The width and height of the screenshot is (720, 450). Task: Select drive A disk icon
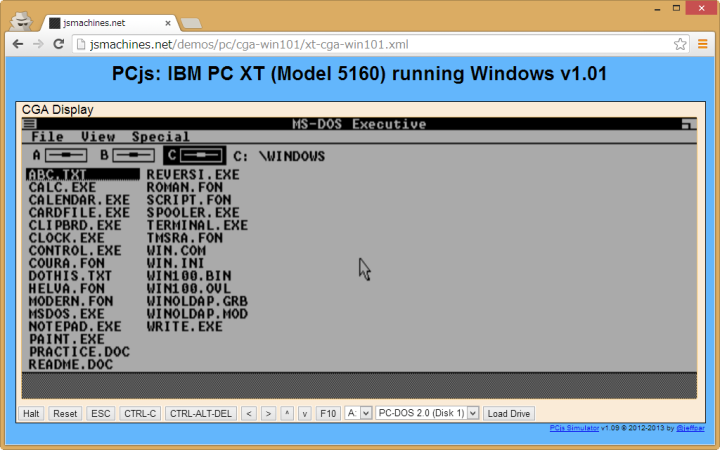66,155
